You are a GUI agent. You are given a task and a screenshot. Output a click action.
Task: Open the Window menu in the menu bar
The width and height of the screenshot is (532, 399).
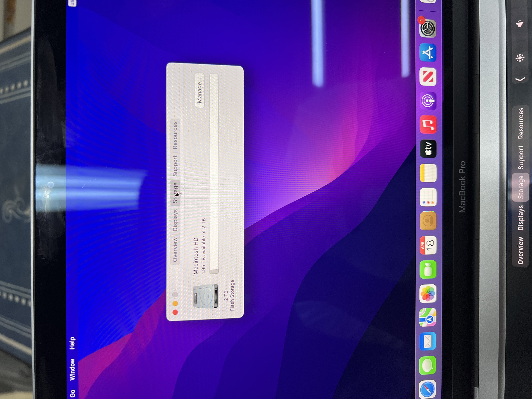[72, 370]
